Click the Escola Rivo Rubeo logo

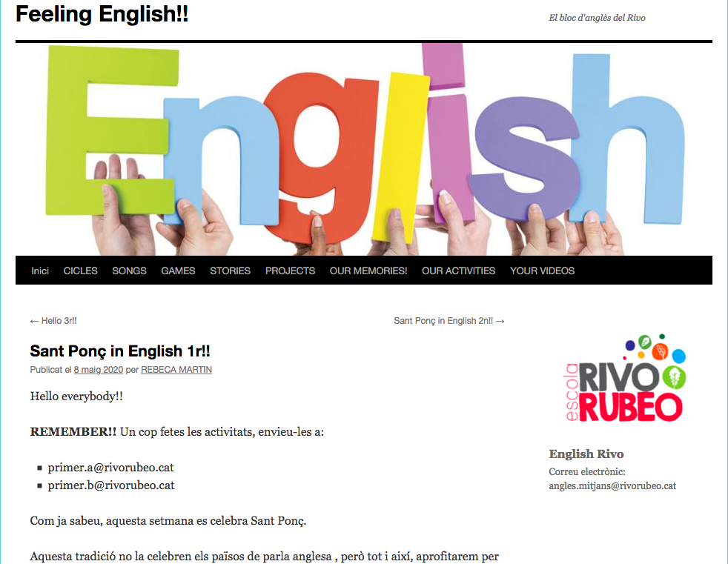click(x=623, y=382)
